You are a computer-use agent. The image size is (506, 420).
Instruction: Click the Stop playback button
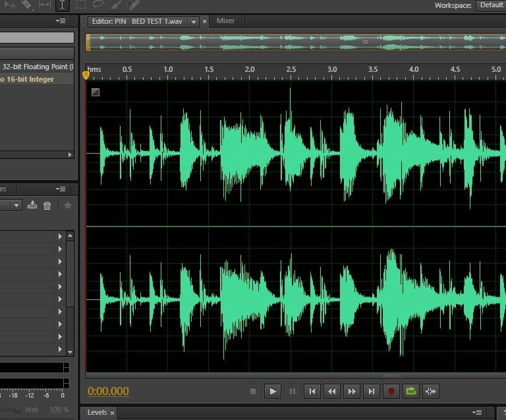tap(253, 391)
